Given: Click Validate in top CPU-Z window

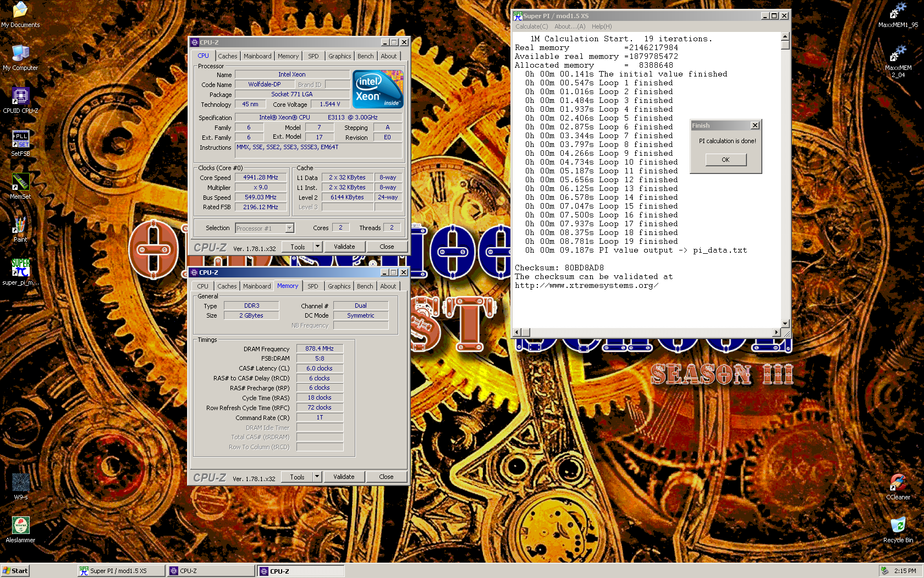Looking at the screenshot, I should (344, 247).
